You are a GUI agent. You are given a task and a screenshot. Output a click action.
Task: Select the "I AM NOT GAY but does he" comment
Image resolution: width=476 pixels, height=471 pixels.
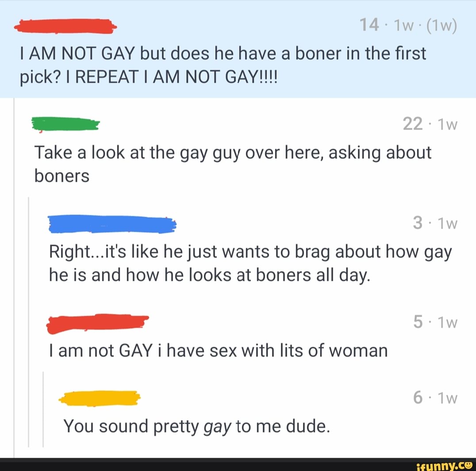coord(238,49)
